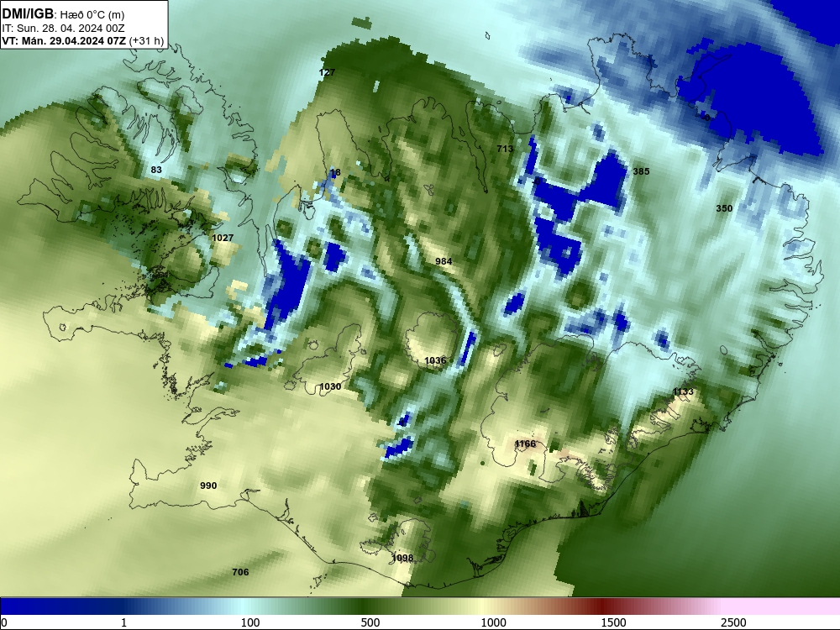The image size is (840, 630).
Task: Click the map value 990
Action: pyautogui.click(x=208, y=486)
